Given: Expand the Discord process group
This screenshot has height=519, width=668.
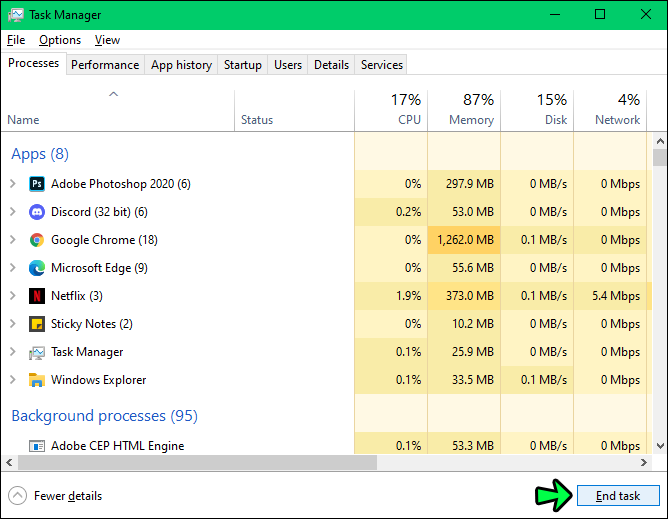Looking at the screenshot, I should pos(13,212).
